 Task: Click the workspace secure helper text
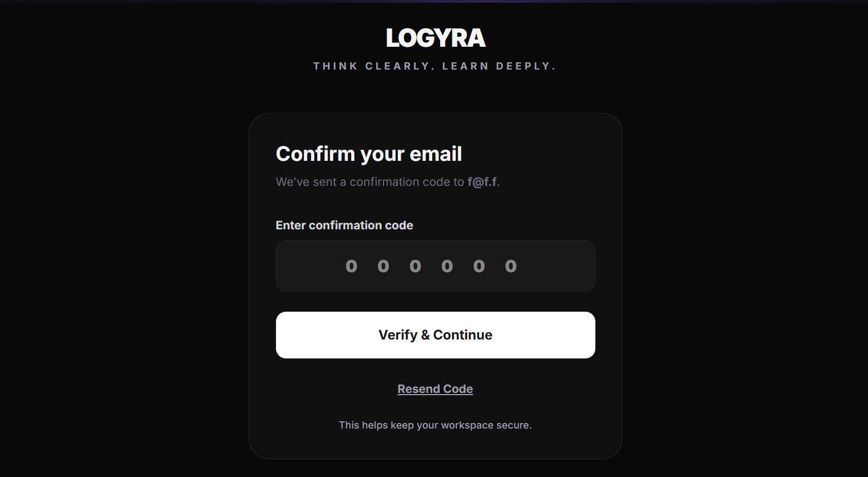pyautogui.click(x=435, y=425)
